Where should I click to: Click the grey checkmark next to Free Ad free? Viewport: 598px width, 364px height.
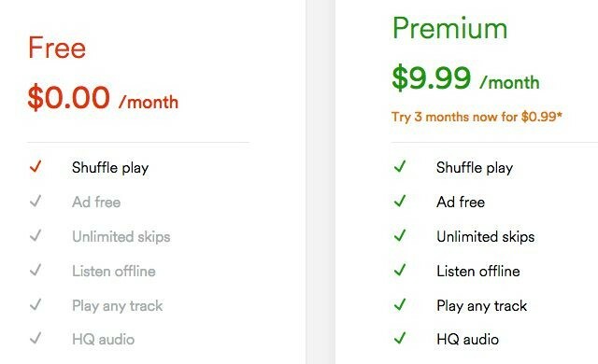pos(36,201)
